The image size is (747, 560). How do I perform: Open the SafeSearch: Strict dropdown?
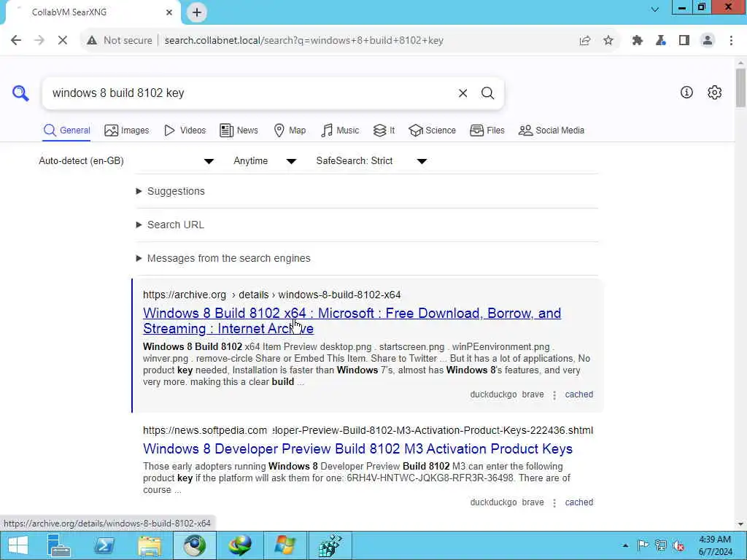point(371,161)
